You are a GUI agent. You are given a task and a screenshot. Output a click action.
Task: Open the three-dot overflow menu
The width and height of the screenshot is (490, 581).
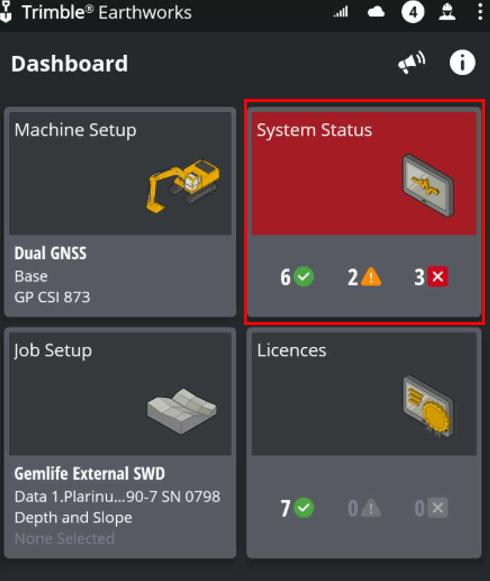[x=480, y=12]
